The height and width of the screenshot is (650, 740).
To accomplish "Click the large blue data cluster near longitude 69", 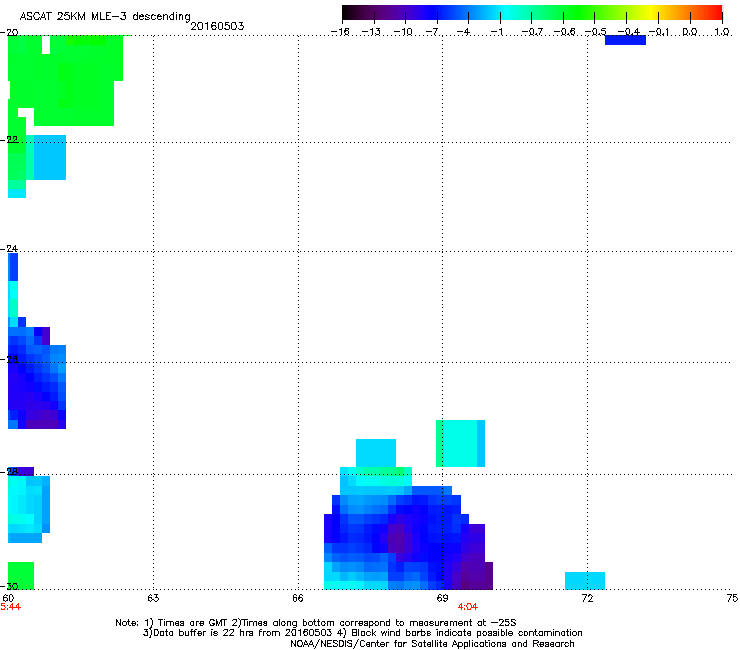I will click(x=409, y=528).
